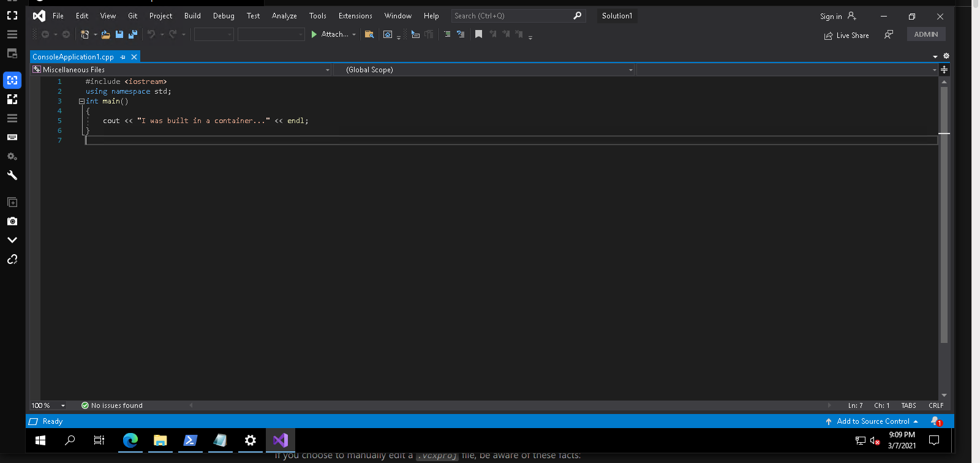Click the notifications bell in status bar
Image resolution: width=980 pixels, height=463 pixels.
pyautogui.click(x=935, y=421)
